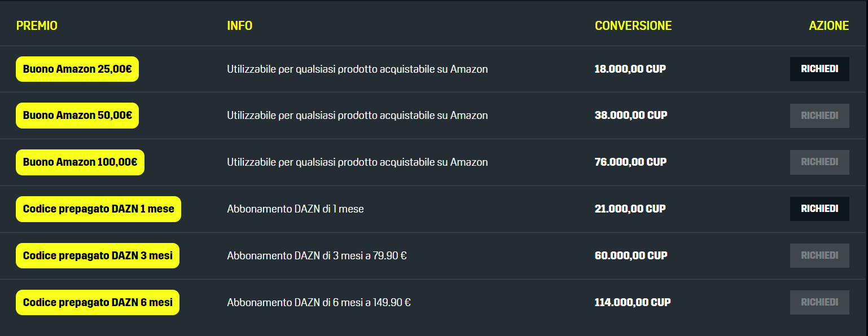Click RICHIEDI for Buono Amazon 25,00€
This screenshot has height=336, width=868.
coord(819,69)
